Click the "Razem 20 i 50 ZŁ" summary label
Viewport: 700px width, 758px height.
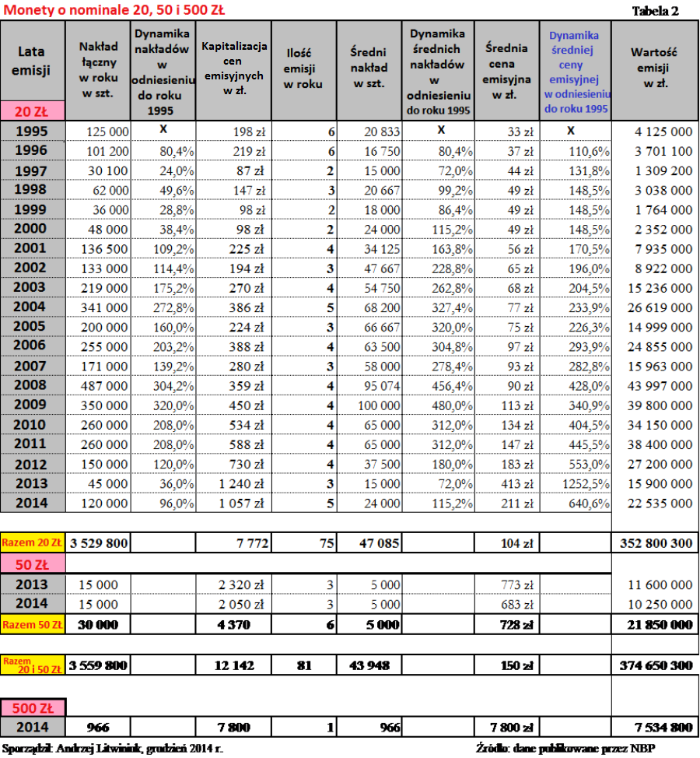point(33,665)
